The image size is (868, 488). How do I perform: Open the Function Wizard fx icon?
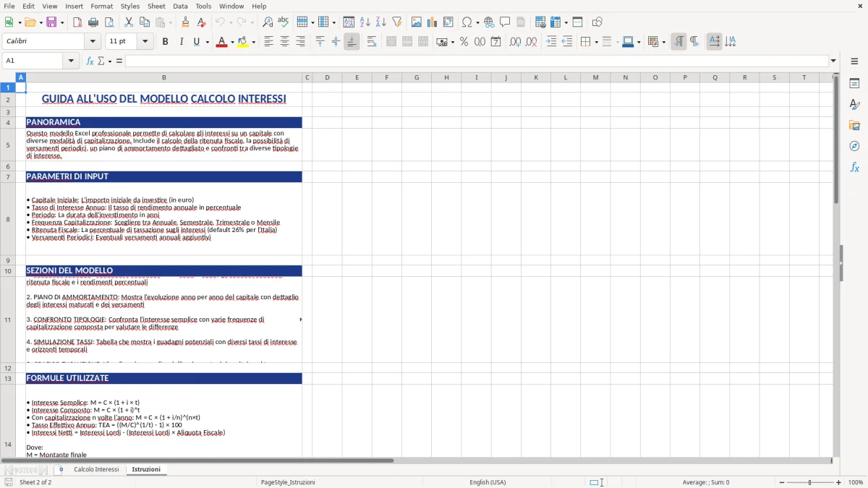(90, 61)
